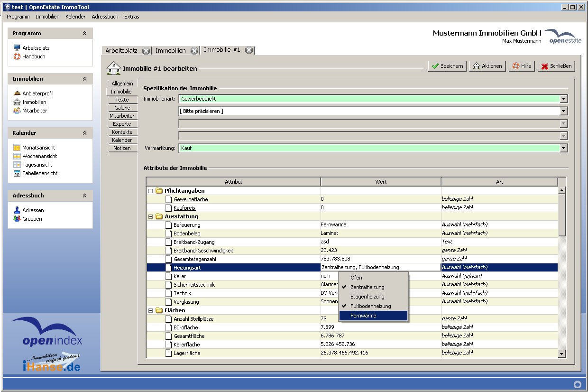
Task: Open the Monatsansicht calendar view
Action: [x=38, y=148]
